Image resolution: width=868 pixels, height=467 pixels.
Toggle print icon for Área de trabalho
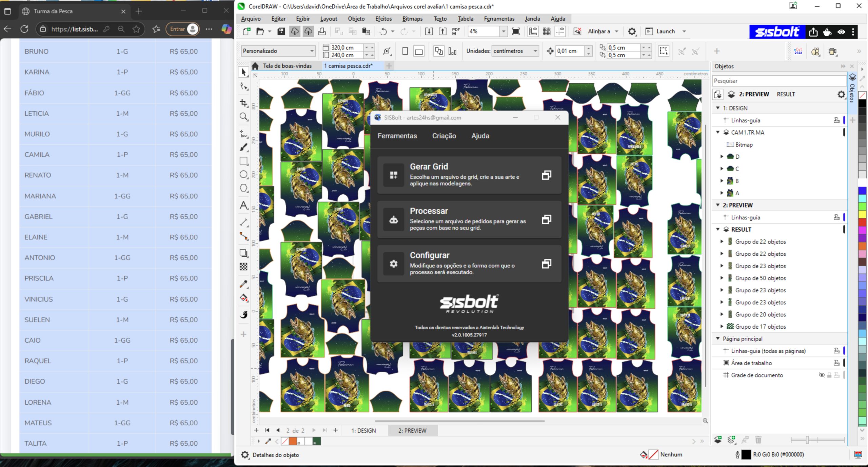836,363
